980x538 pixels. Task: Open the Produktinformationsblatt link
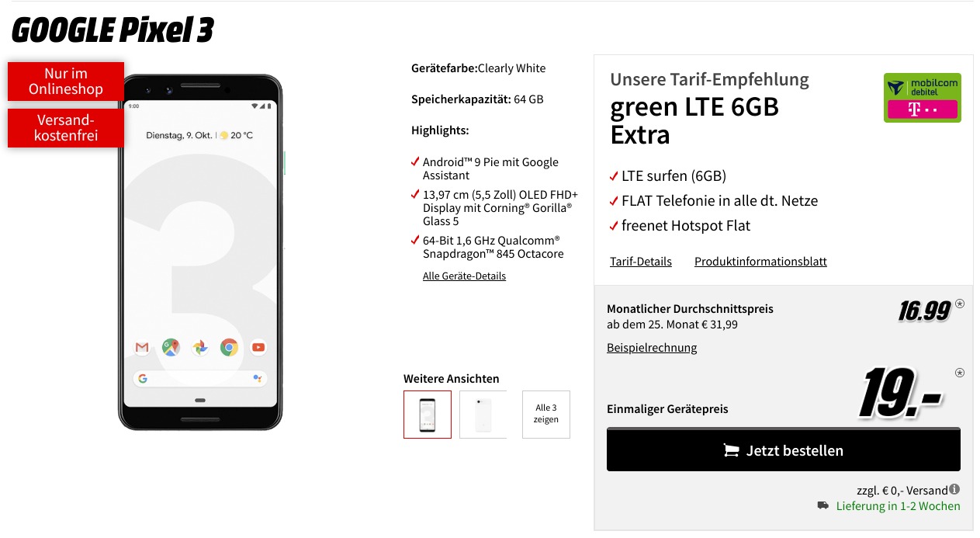tap(760, 262)
